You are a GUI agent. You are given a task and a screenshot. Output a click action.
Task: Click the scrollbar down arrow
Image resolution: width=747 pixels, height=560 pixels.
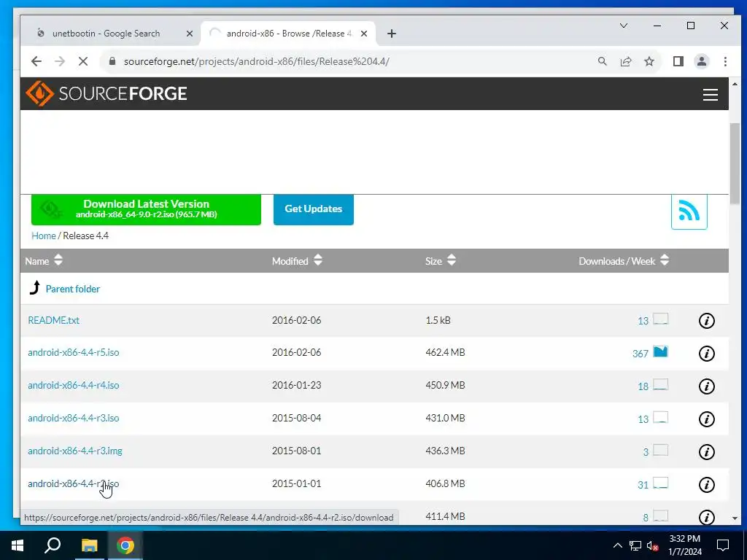(734, 518)
